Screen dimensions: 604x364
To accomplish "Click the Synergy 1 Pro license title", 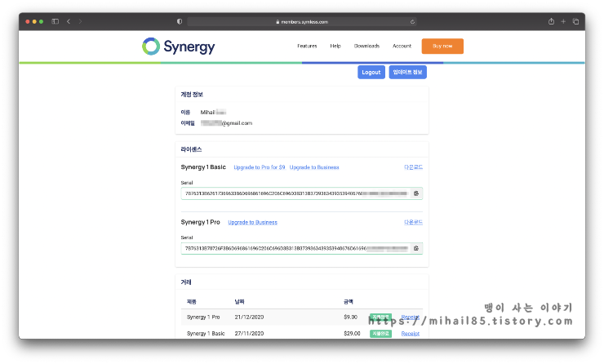I will (x=200, y=222).
